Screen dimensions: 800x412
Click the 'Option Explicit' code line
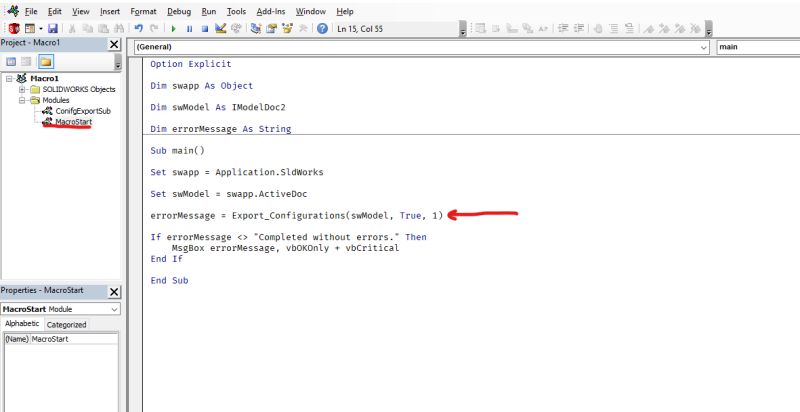[x=191, y=64]
